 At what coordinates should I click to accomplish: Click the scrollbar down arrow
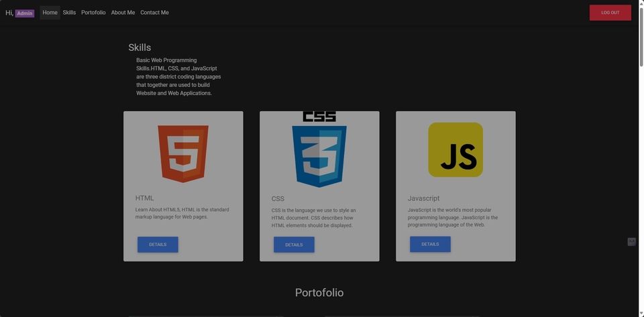(x=641, y=314)
